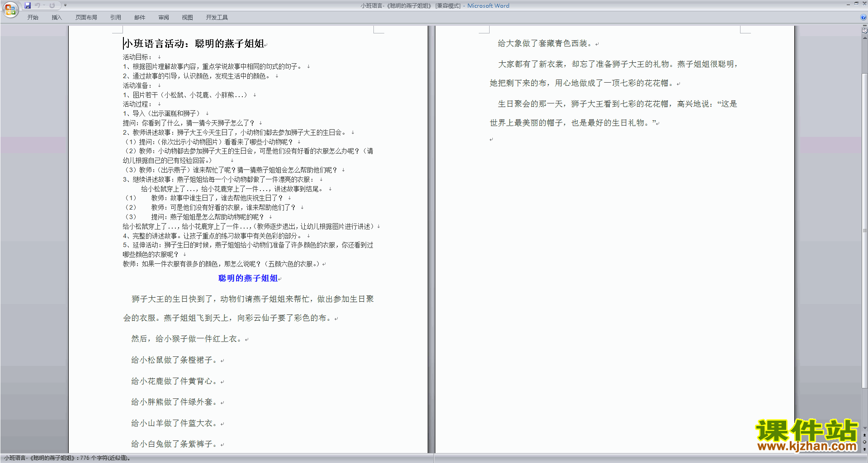This screenshot has width=868, height=463.
Task: Click the blue heading 聪明的燕子姐姐
Action: 248,278
